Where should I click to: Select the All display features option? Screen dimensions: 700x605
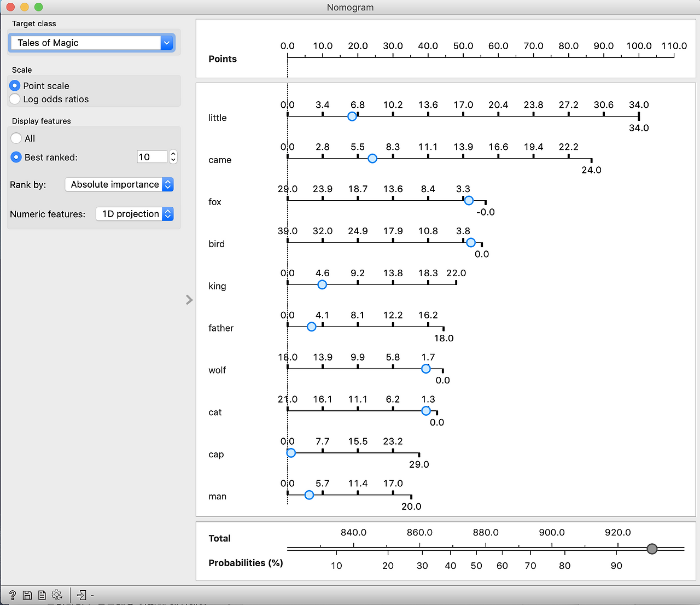16,138
